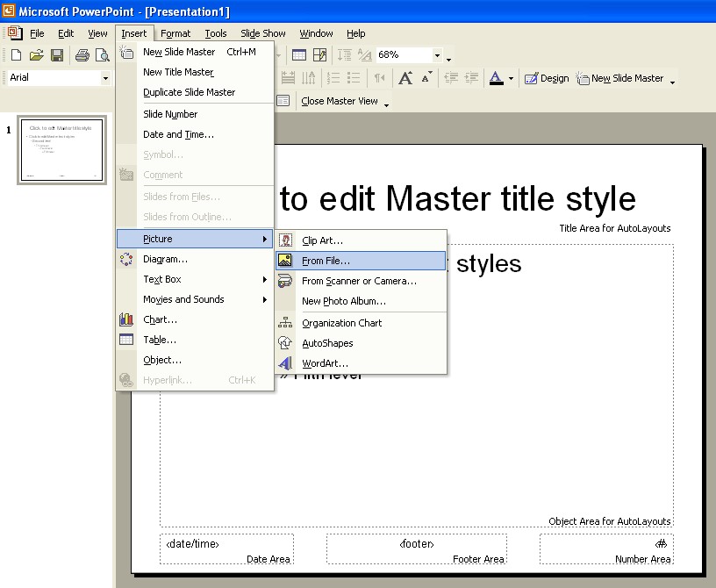Click the Close Master View button
716x588 pixels.
(x=340, y=101)
